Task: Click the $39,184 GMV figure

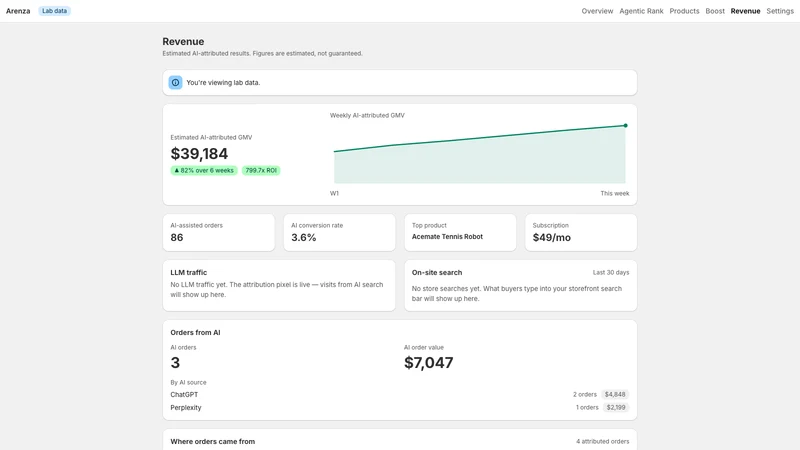Action: pyautogui.click(x=199, y=154)
